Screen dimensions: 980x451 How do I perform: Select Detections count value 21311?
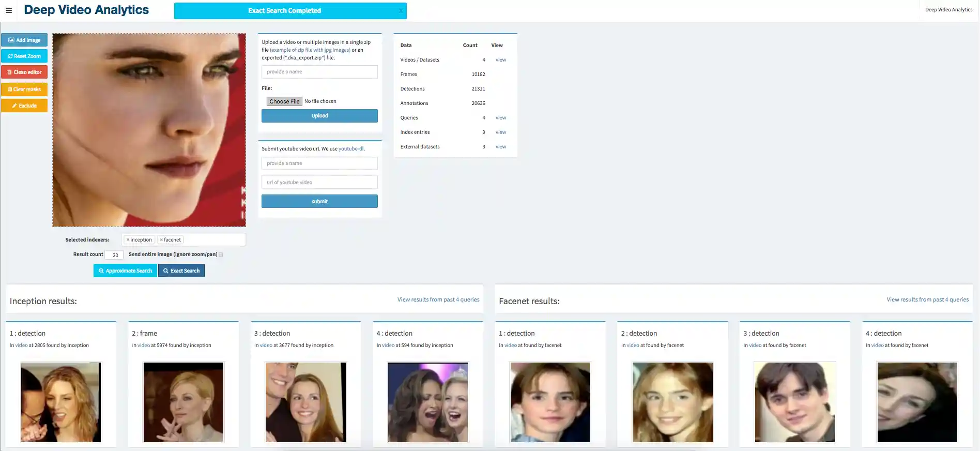(478, 89)
